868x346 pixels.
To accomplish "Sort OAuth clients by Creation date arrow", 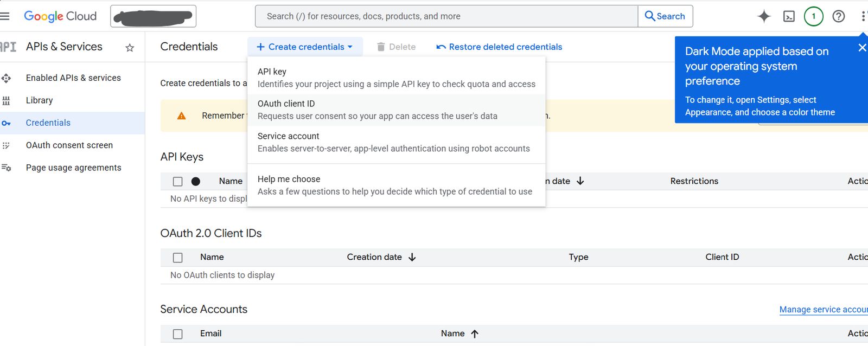I will point(412,257).
